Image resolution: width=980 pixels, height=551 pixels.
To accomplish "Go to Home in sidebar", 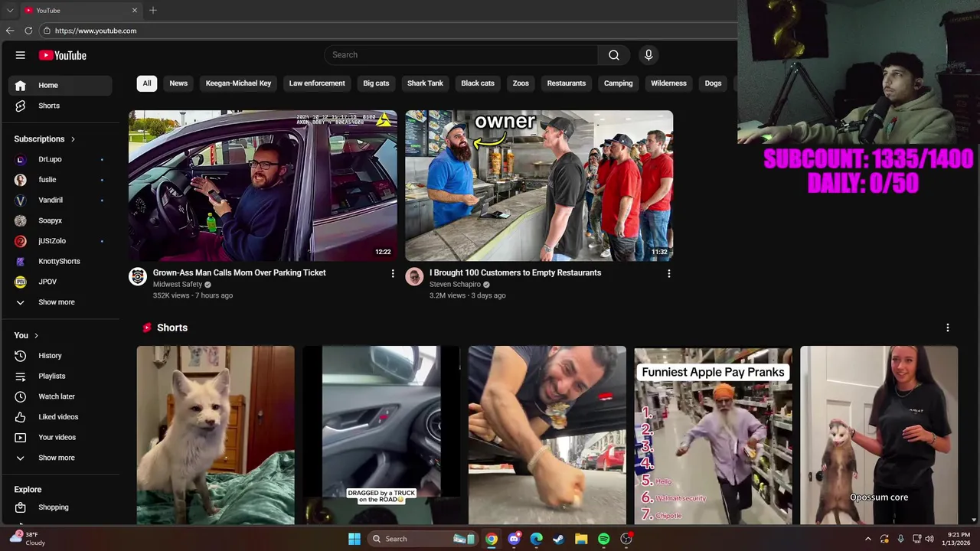I will tap(60, 85).
